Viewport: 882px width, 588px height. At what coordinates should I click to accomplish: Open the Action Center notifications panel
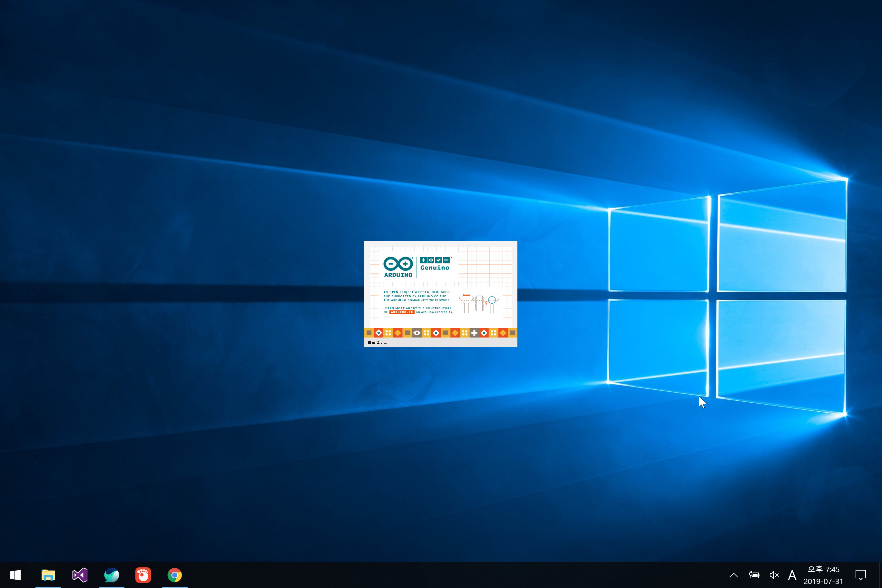coord(860,575)
